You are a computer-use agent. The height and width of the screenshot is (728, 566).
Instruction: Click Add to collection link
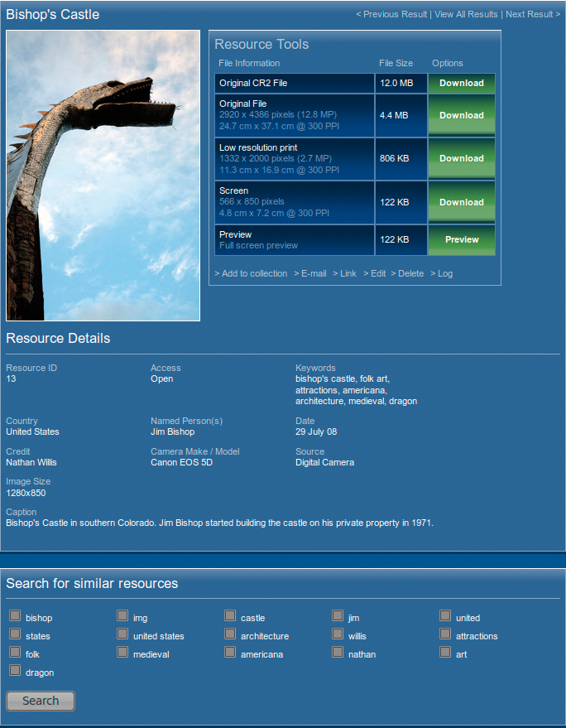tap(252, 273)
